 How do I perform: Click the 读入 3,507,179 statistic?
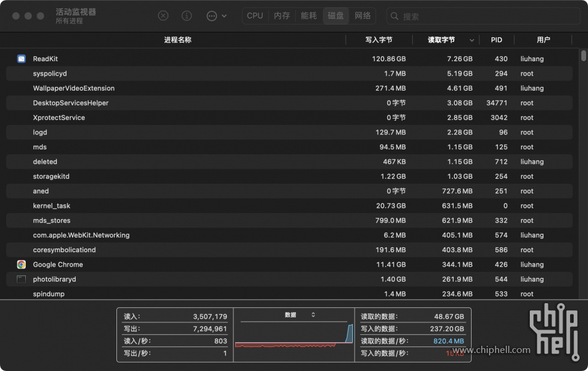[x=175, y=316]
